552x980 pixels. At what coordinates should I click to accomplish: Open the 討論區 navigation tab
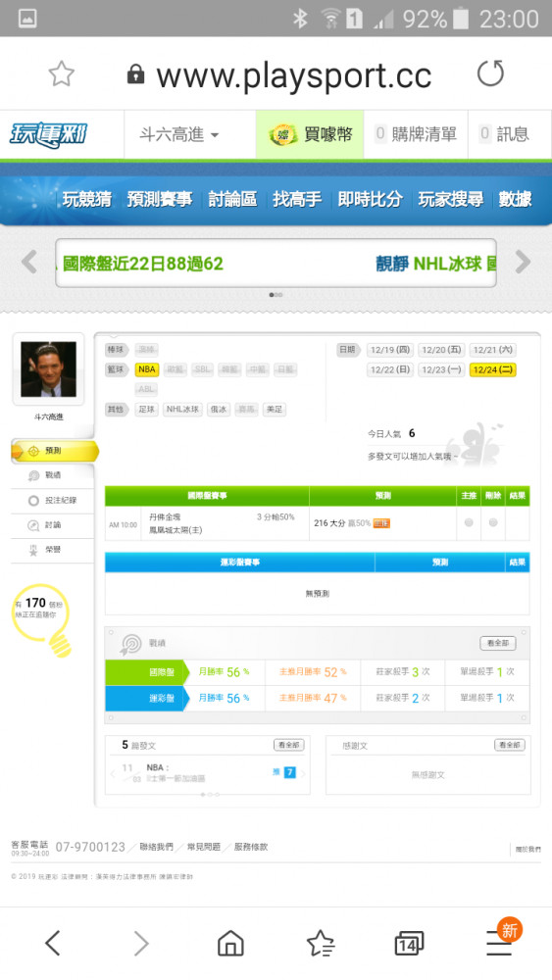pos(232,199)
